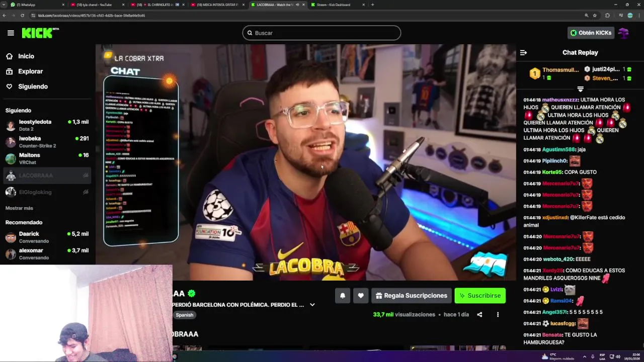Open leostyledota channel in sidebar

pos(47,125)
